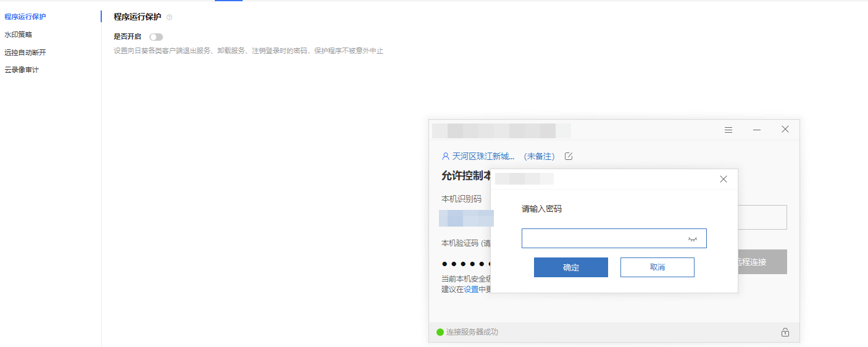Go to 云录像审计 in the sidebar
Screen dimensions: 868x347
[22, 70]
